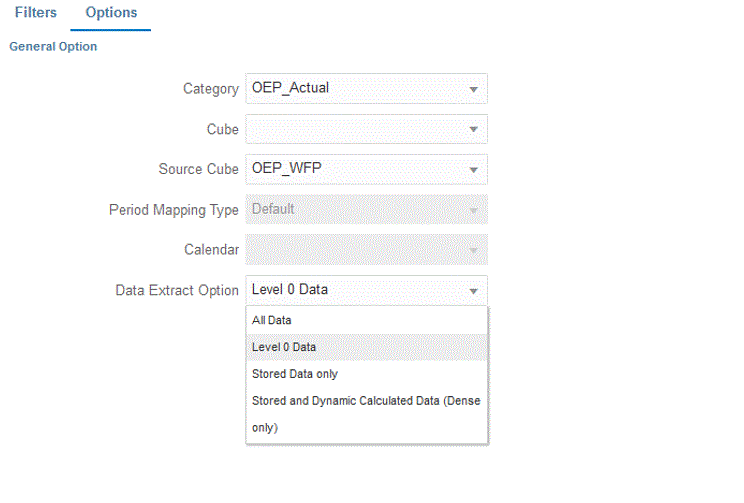Collapse the Data Extract Option arrow

coord(473,291)
